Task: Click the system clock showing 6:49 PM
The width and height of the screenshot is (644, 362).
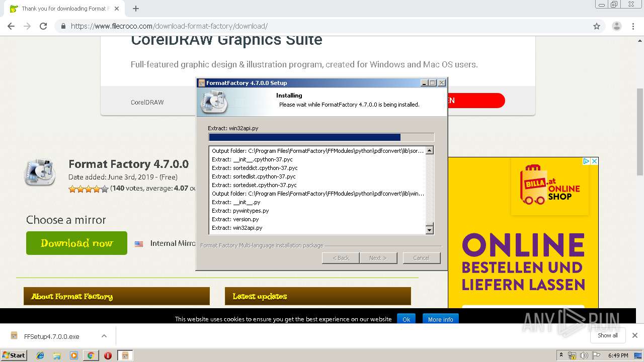Action: (618, 355)
